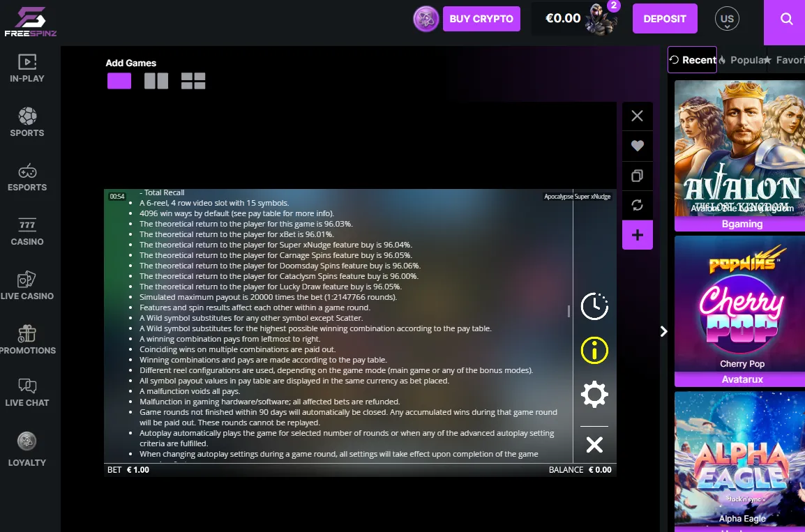Viewport: 805px width, 532px height.
Task: Click the 00:54 timer badge
Action: pos(117,196)
